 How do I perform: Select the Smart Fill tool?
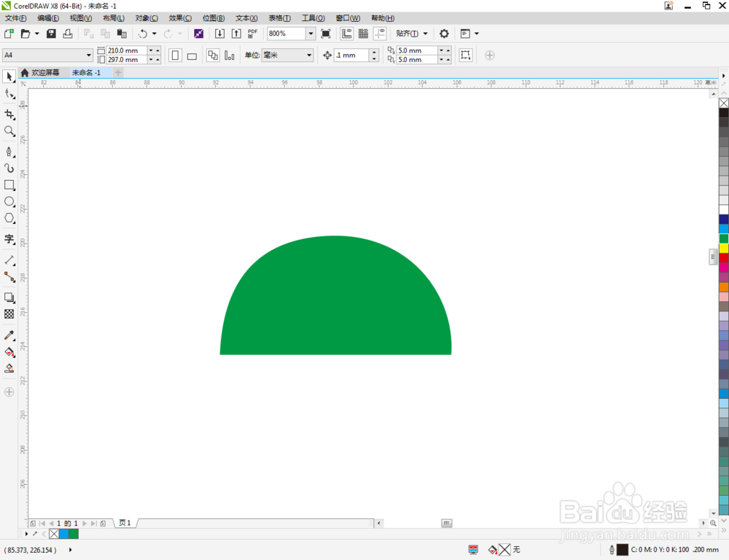pyautogui.click(x=9, y=369)
